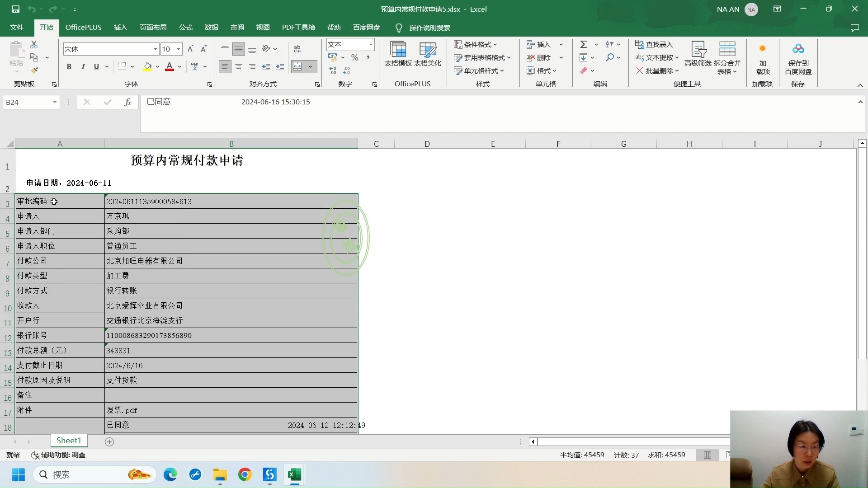Open 单元格样式 cell styles dropdown
The image size is (868, 488).
[x=479, y=70]
